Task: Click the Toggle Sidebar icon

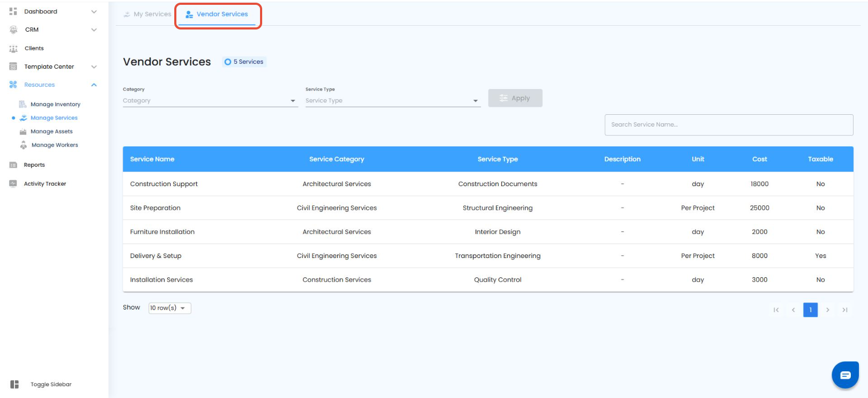Action: (x=14, y=384)
